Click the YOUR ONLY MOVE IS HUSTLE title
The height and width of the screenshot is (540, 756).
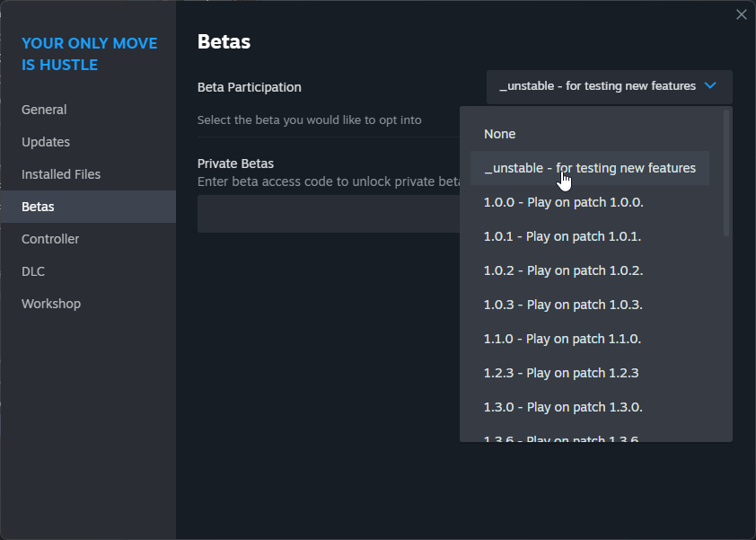click(x=89, y=54)
